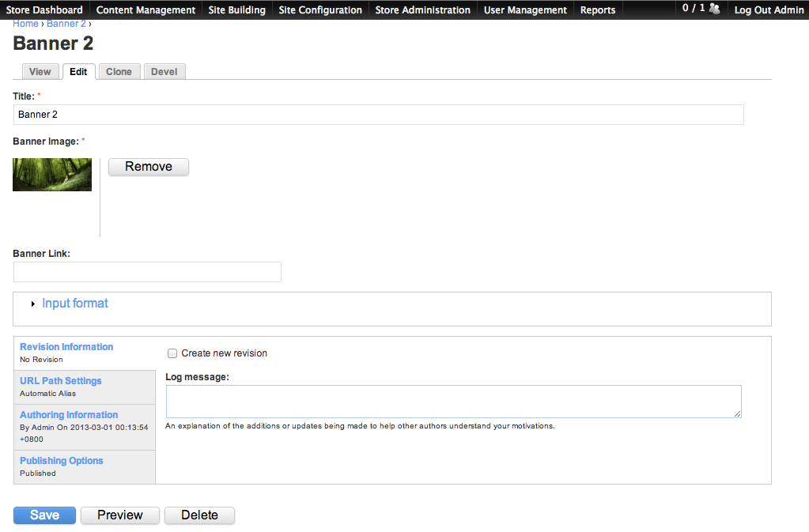The image size is (809, 532).
Task: Open Content Management menu
Action: tap(146, 9)
